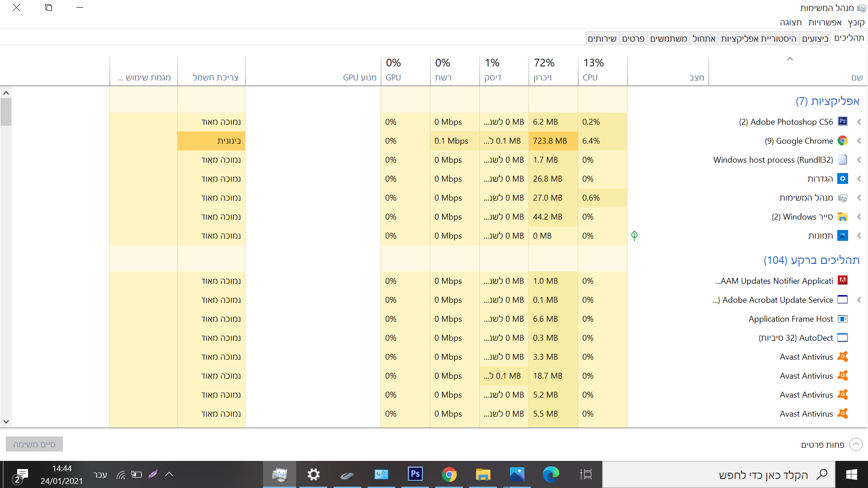Click the מנהל המשימות process icon in list
868x488 pixels.
click(x=843, y=197)
